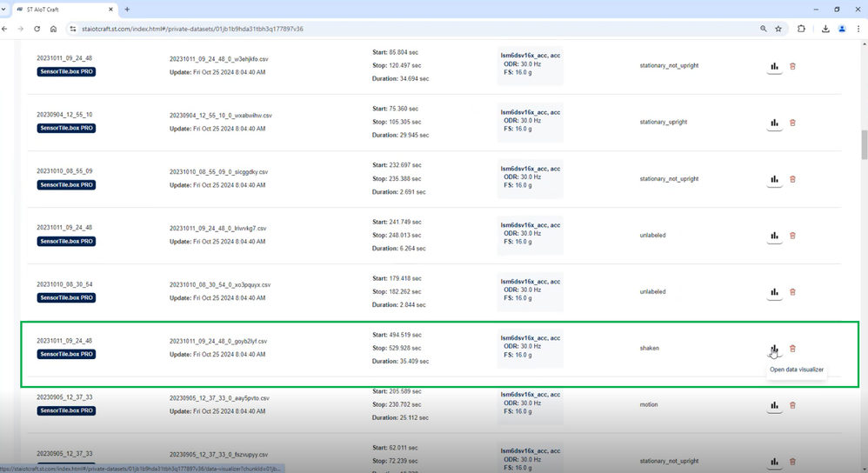Click the motion label
This screenshot has height=473, width=868.
click(649, 405)
